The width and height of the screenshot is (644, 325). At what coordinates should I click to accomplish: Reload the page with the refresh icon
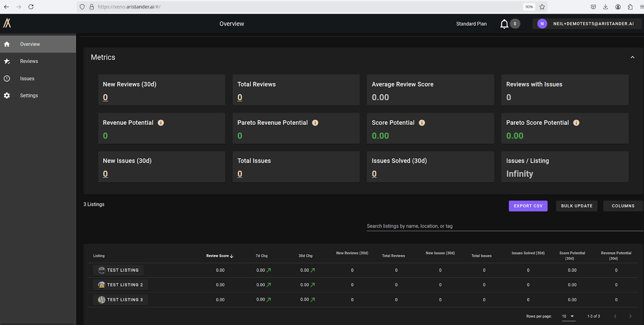click(31, 7)
